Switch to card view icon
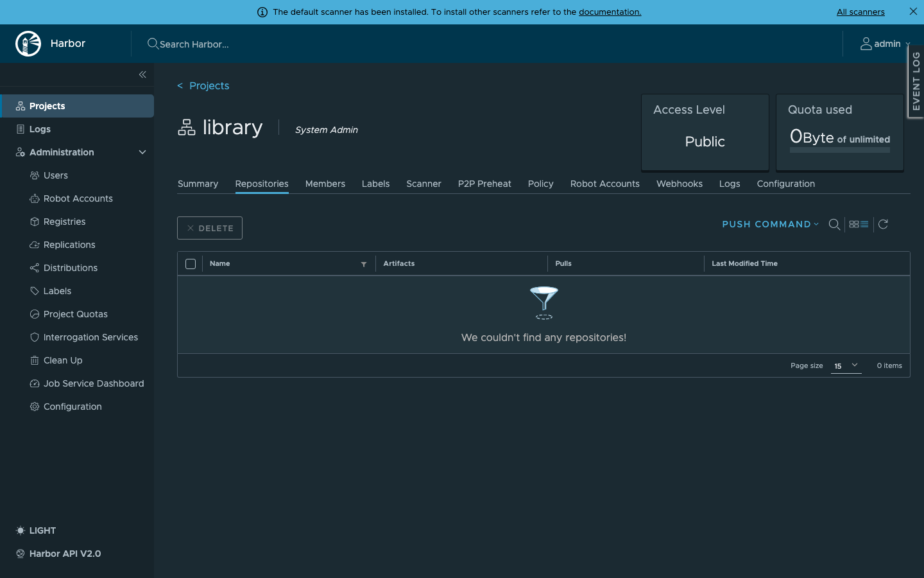924x578 pixels. pos(853,224)
